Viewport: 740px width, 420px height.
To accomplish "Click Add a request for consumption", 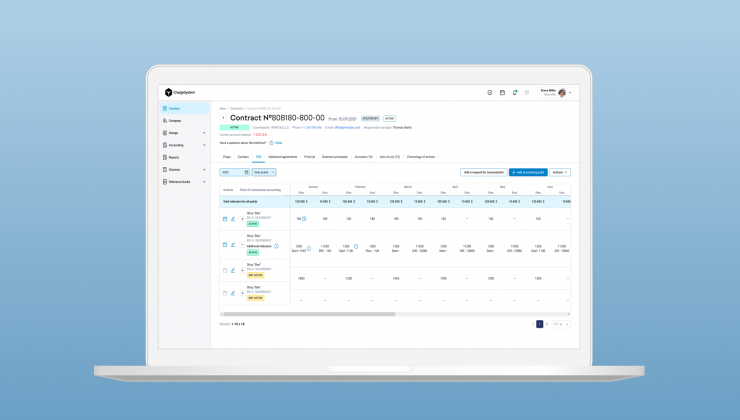I will (484, 172).
